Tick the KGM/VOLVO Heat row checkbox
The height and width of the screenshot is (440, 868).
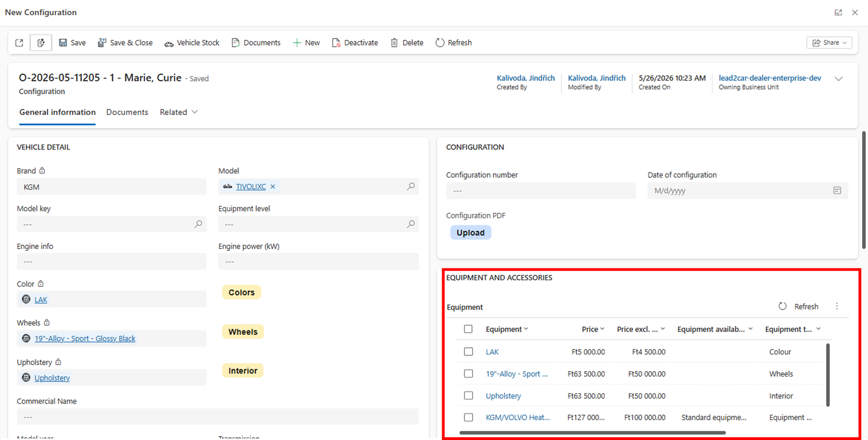(x=468, y=417)
